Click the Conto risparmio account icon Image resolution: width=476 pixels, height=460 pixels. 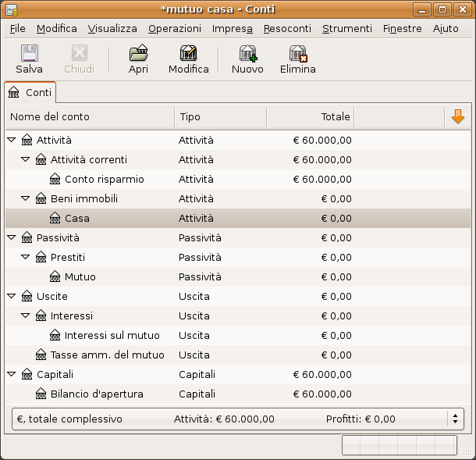pyautogui.click(x=55, y=180)
